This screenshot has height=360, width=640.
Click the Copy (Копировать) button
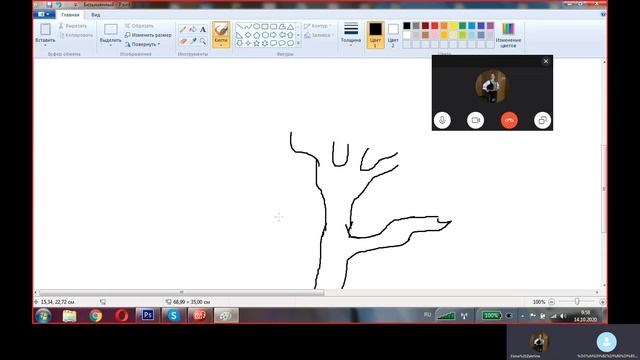[x=76, y=35]
